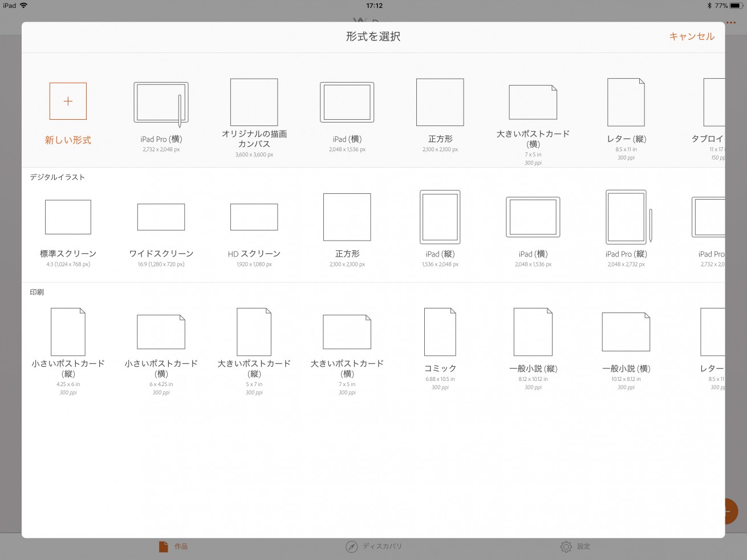
Task: Open 設定 tab with gear icon
Action: 575,546
